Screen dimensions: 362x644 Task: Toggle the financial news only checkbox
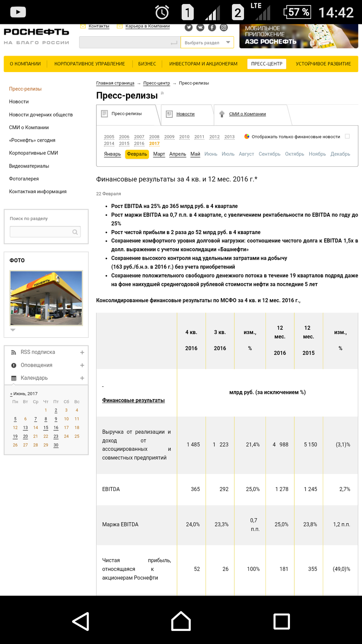[347, 136]
